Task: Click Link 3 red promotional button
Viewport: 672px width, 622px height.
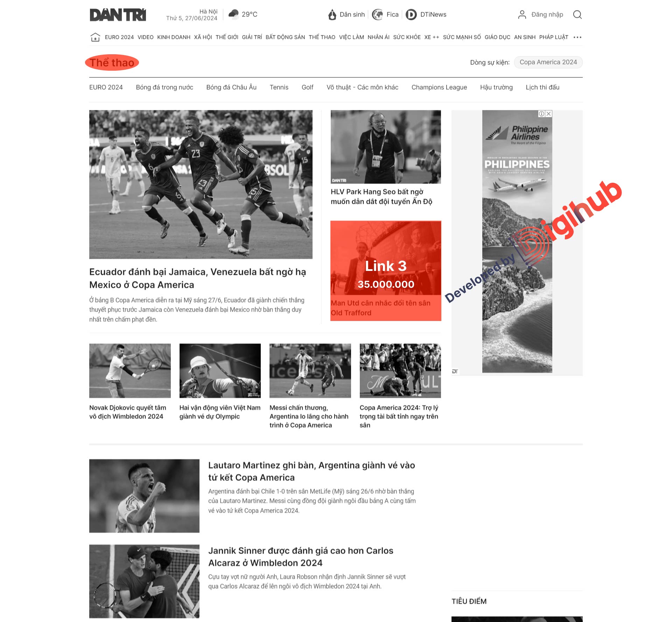Action: click(386, 271)
